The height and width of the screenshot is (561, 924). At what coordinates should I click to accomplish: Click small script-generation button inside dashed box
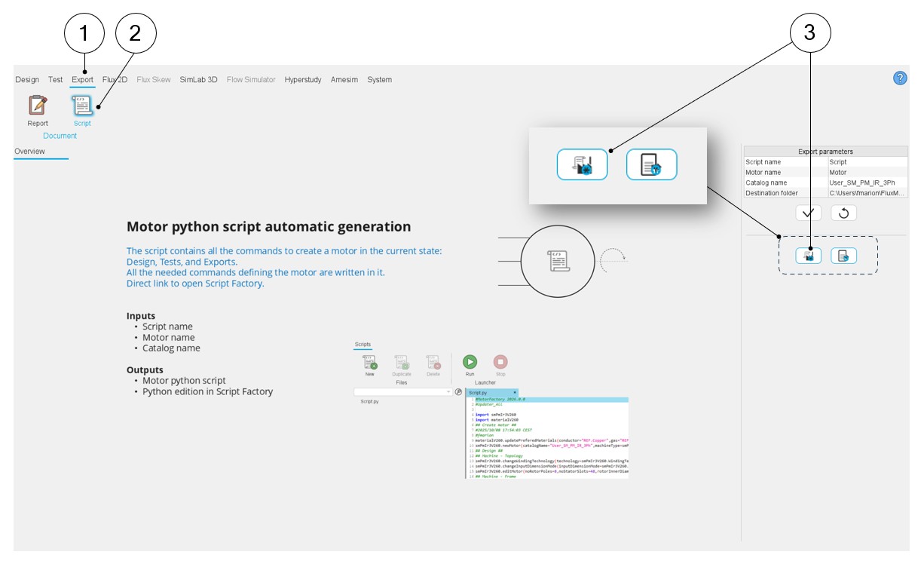click(809, 256)
